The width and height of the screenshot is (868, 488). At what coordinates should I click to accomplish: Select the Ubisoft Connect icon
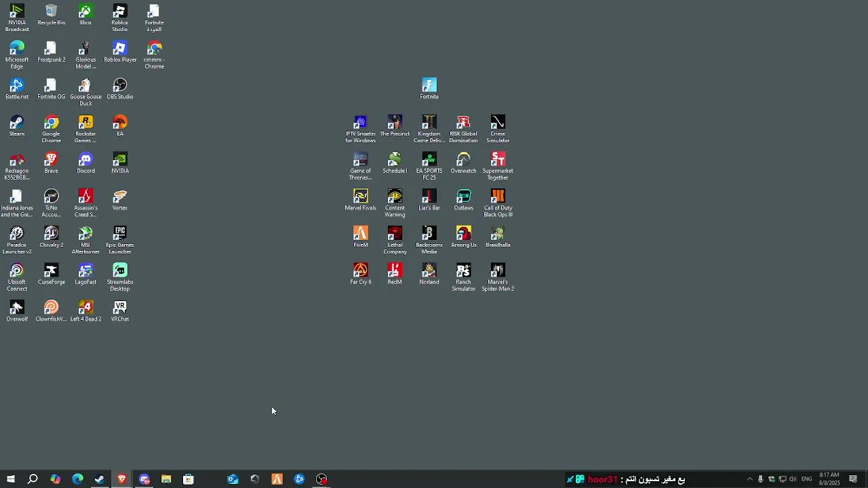point(17,278)
